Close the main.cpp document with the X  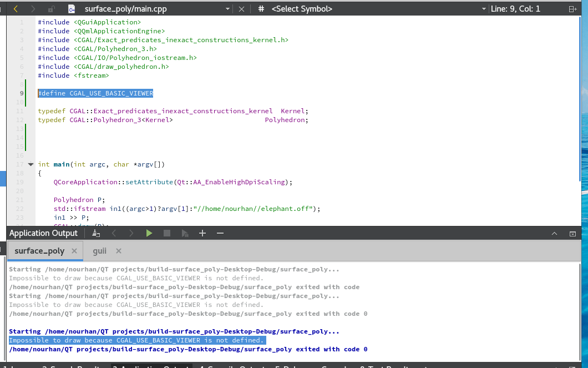point(241,9)
